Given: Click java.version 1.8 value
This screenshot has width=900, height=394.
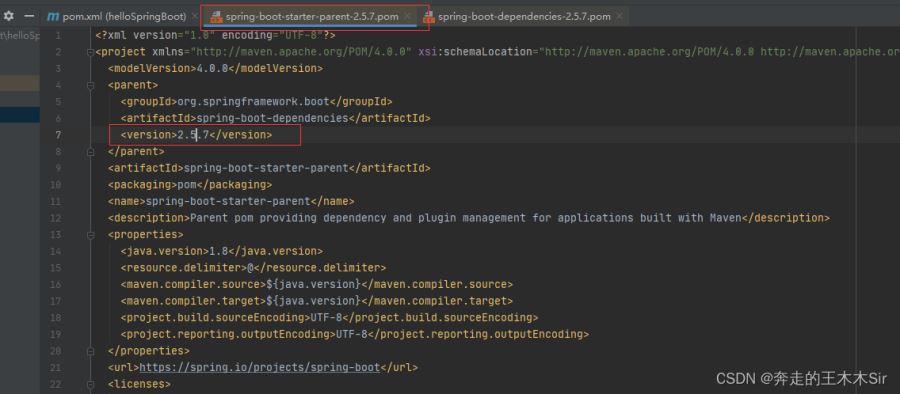Looking at the screenshot, I should (219, 251).
